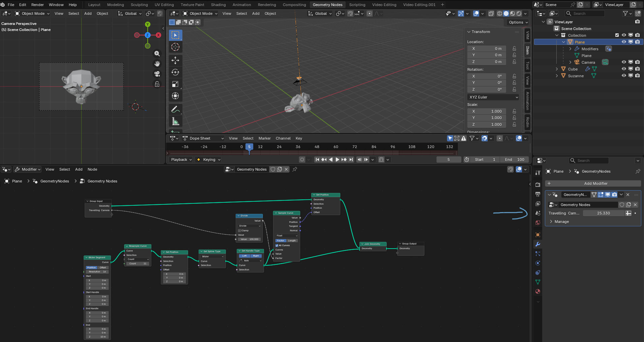
Task: Hide the Suzanne object in outliner
Action: (624, 76)
